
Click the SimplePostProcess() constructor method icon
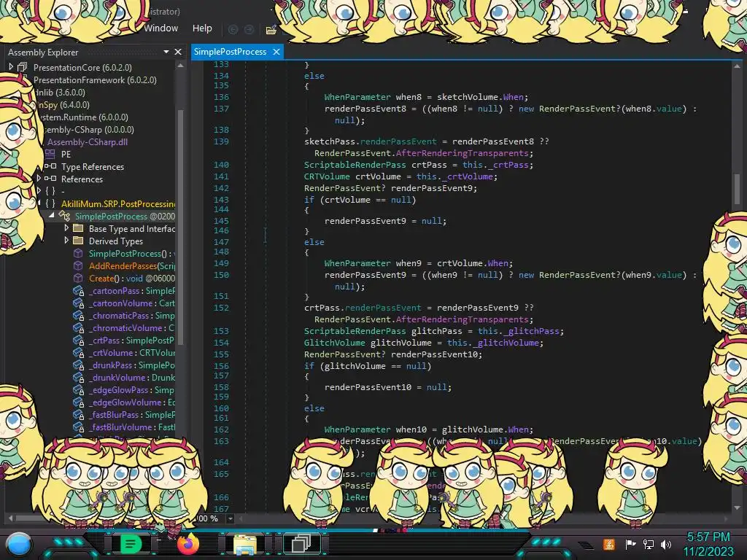click(78, 253)
